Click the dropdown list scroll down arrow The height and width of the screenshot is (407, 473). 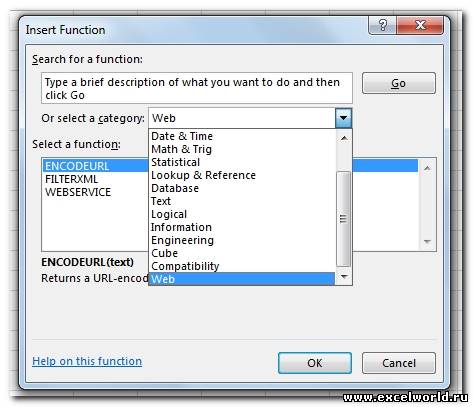click(x=344, y=276)
